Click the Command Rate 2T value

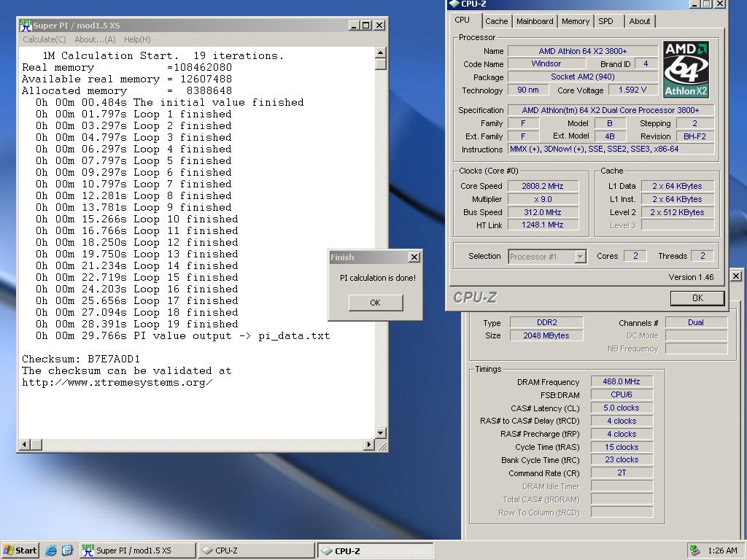pos(622,472)
